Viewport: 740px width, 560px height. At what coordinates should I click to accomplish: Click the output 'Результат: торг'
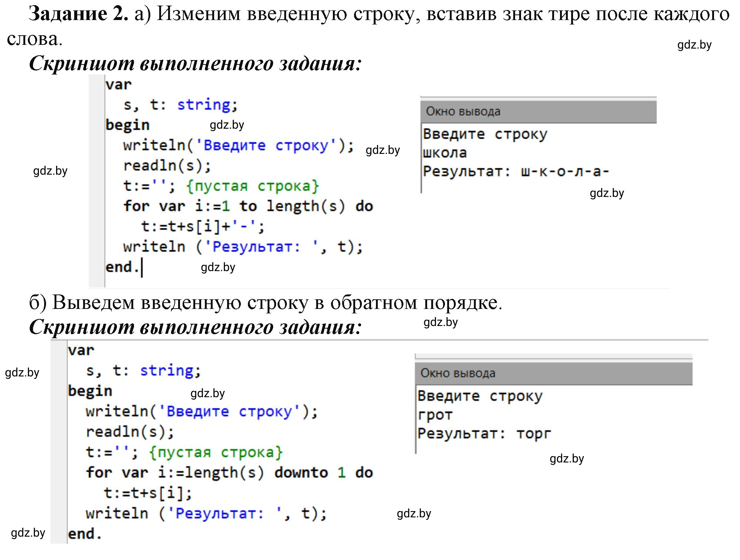click(x=484, y=434)
